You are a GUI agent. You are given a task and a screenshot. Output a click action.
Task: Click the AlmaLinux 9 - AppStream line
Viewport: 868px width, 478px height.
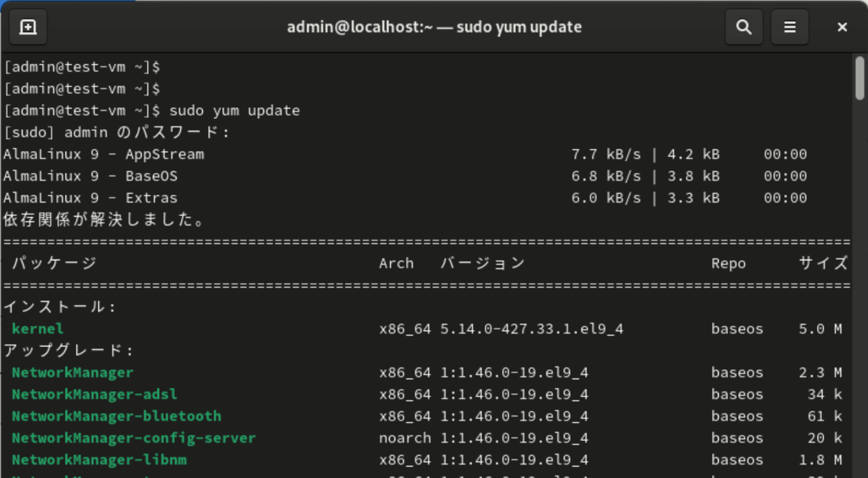[x=405, y=154]
